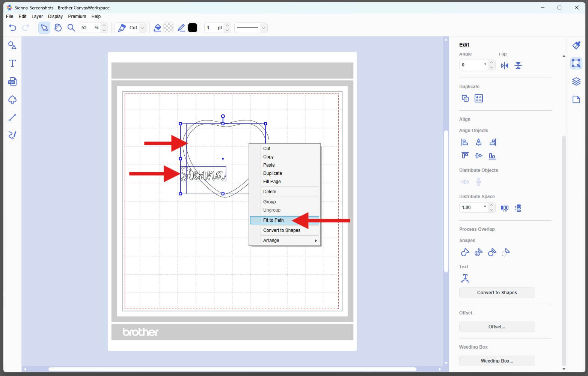Distribute space vertically icon

[x=518, y=208]
